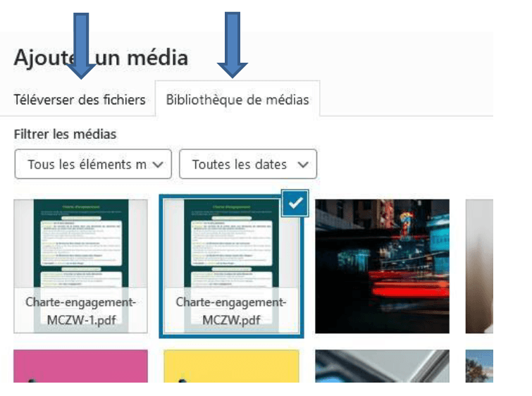
Task: Select the night city traffic lights photo
Action: tap(381, 266)
